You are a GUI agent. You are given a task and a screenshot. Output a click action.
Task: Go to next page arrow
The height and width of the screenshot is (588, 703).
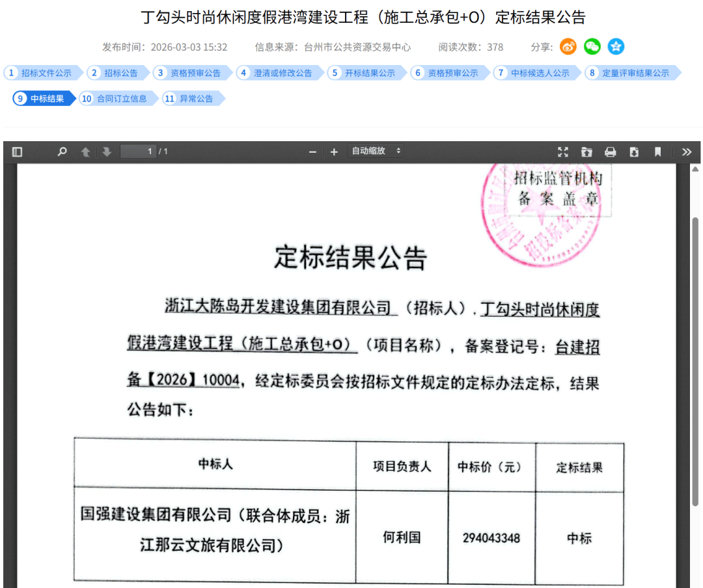click(x=107, y=152)
